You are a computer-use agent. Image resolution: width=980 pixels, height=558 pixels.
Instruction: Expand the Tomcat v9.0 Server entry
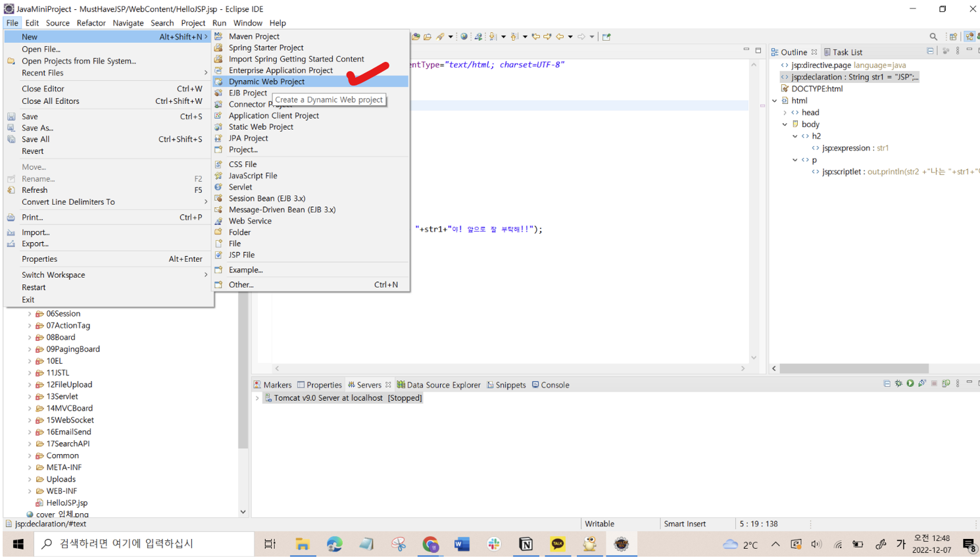tap(257, 398)
